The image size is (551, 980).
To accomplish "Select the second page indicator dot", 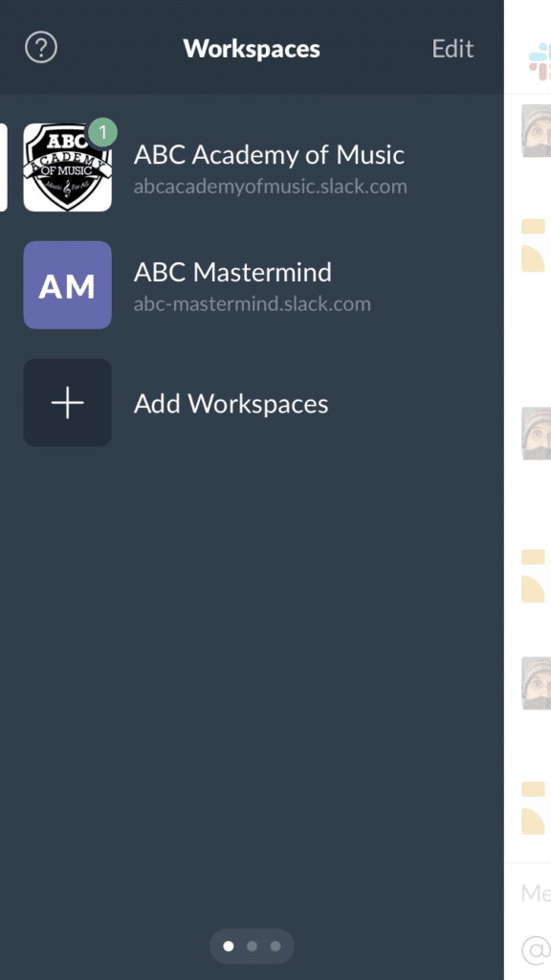I will pos(252,947).
